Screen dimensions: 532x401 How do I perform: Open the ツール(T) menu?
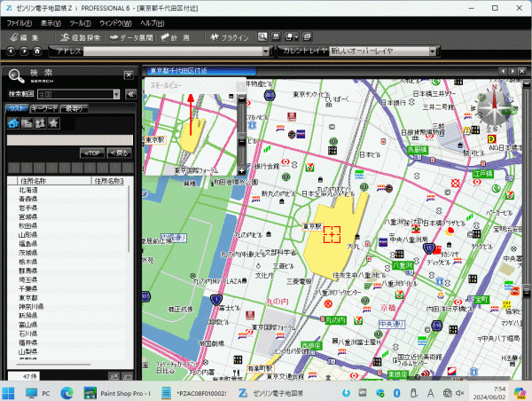click(x=81, y=23)
